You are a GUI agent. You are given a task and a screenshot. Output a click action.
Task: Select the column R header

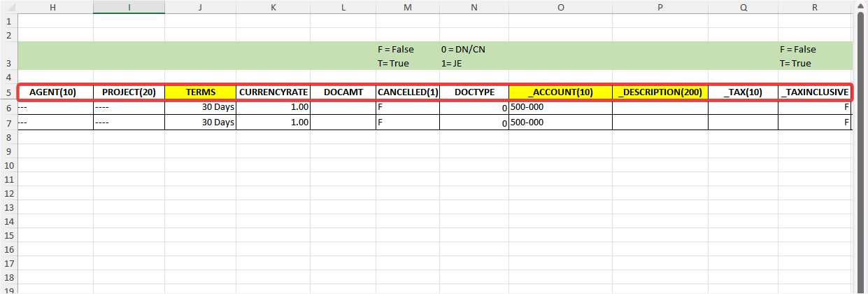(815, 6)
